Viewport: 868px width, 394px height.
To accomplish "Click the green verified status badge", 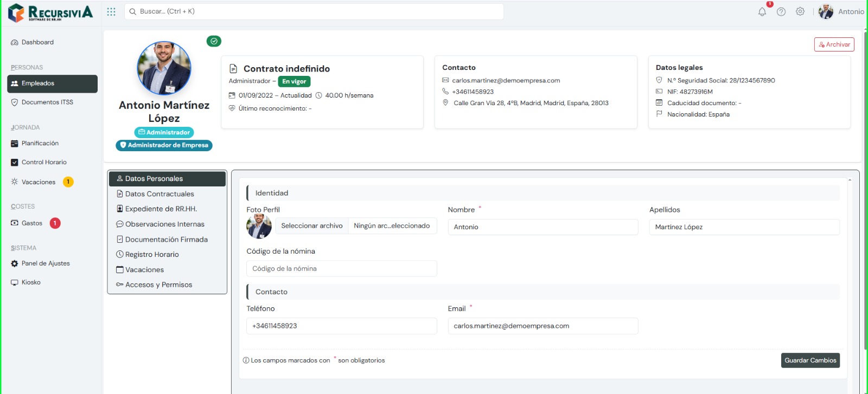I will (214, 41).
